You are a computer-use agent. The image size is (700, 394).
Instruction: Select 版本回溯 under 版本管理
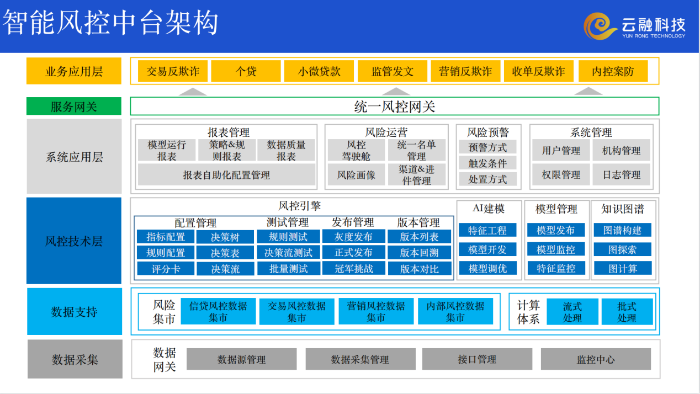pos(419,253)
